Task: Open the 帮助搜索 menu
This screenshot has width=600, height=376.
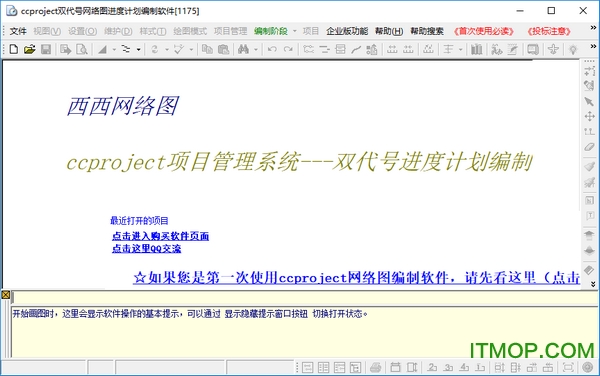Action: point(427,31)
